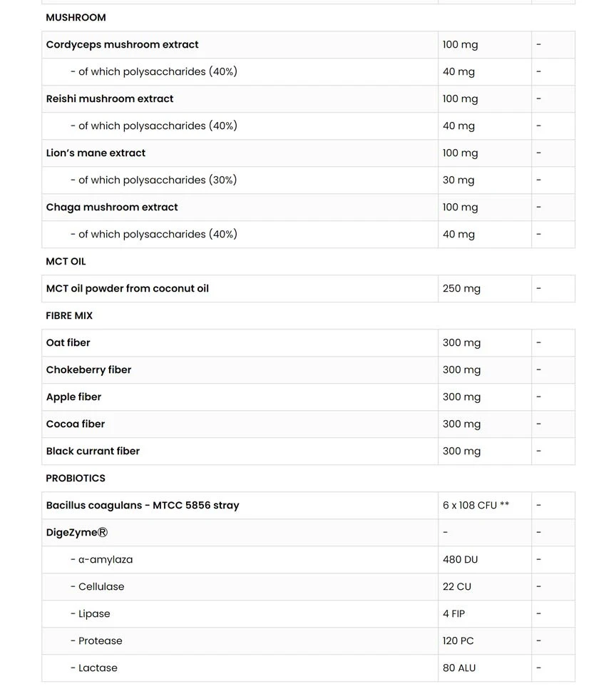Image resolution: width=616 pixels, height=689 pixels.
Task: Click MCT oil powder from coconut oil
Action: coord(127,288)
